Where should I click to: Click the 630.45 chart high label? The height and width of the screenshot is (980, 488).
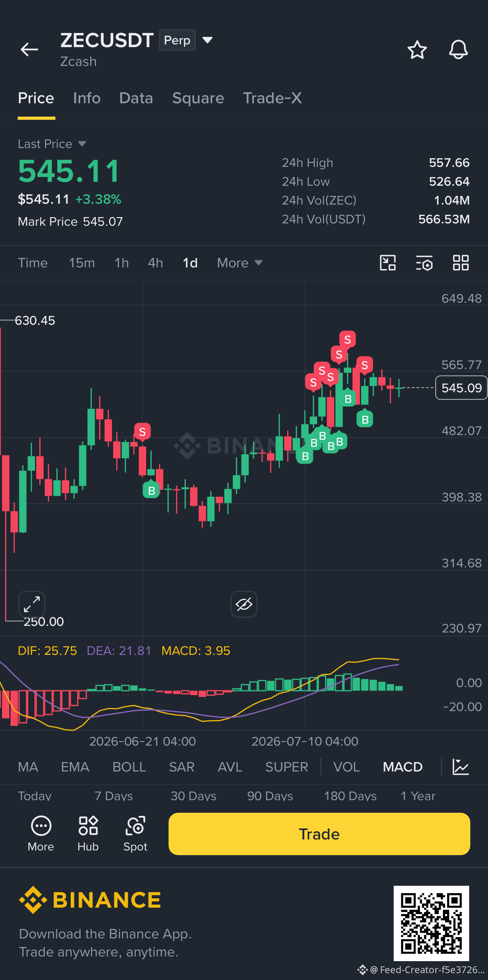coord(35,320)
